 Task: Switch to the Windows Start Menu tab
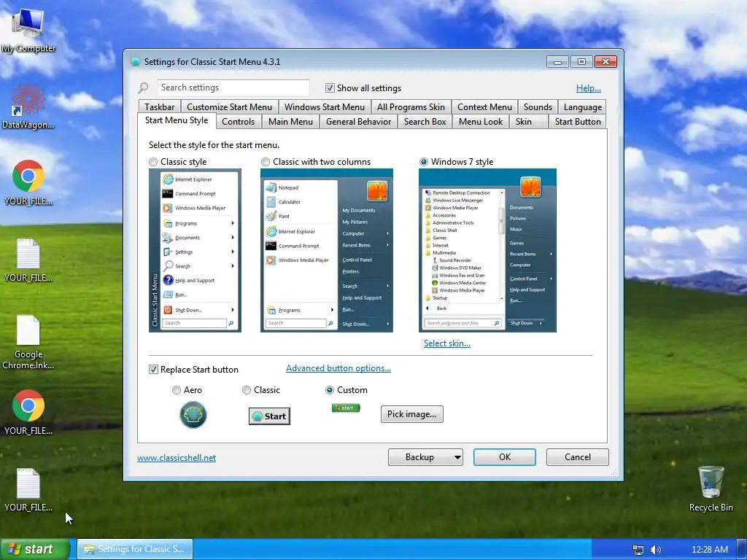pyautogui.click(x=325, y=107)
